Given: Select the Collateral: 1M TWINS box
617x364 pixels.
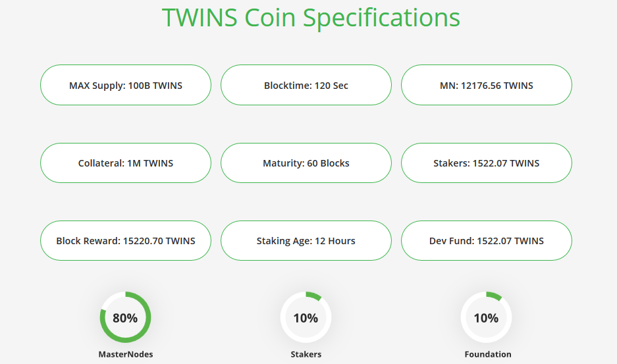Looking at the screenshot, I should (x=126, y=163).
